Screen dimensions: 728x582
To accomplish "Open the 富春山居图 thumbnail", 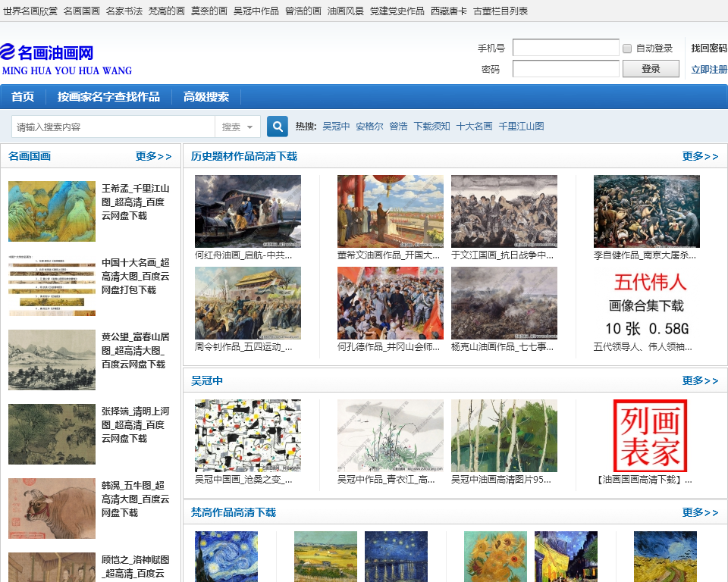I will click(x=52, y=360).
